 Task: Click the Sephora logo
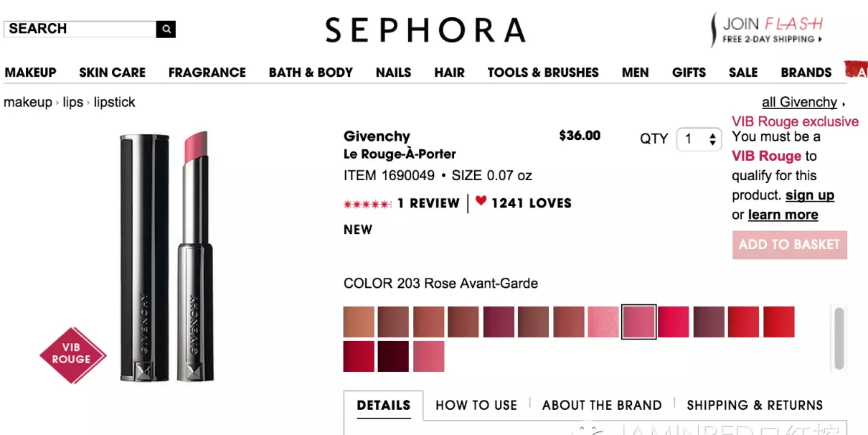pos(425,30)
